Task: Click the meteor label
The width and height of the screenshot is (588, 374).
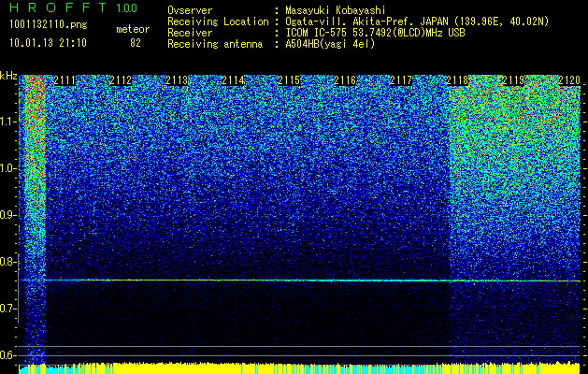Action: tap(133, 29)
